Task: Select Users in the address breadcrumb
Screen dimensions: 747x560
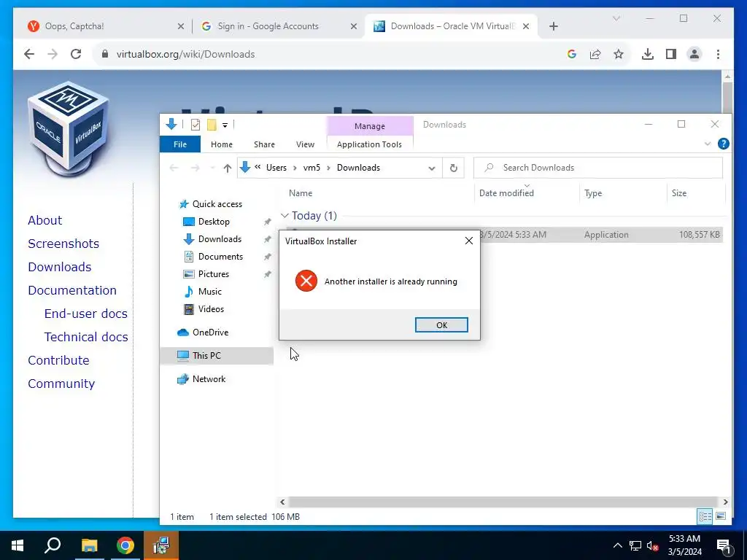Action: pyautogui.click(x=276, y=168)
